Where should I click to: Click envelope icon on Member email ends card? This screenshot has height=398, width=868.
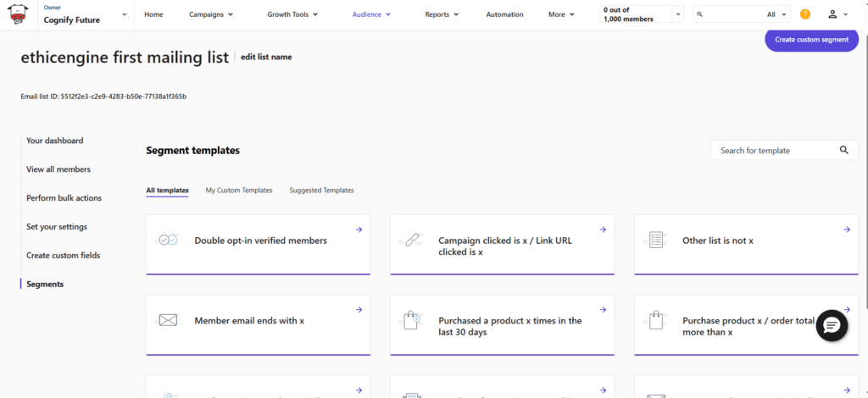click(x=168, y=320)
